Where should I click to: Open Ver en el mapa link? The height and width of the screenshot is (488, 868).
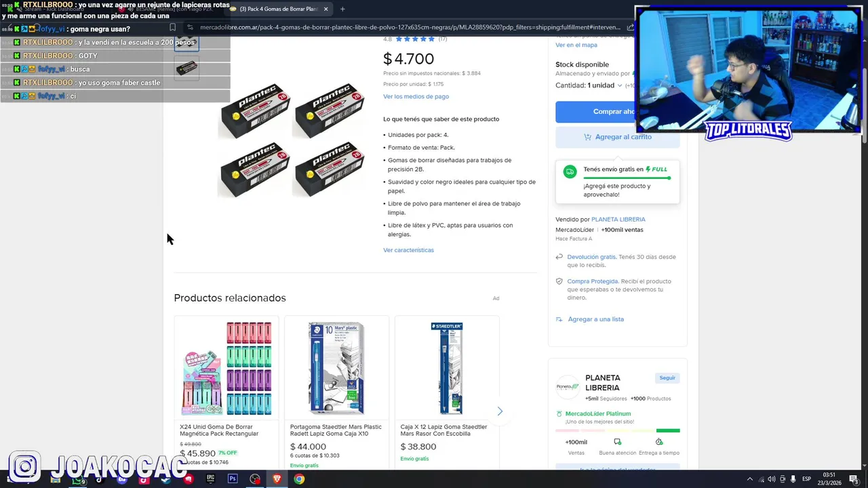(576, 45)
